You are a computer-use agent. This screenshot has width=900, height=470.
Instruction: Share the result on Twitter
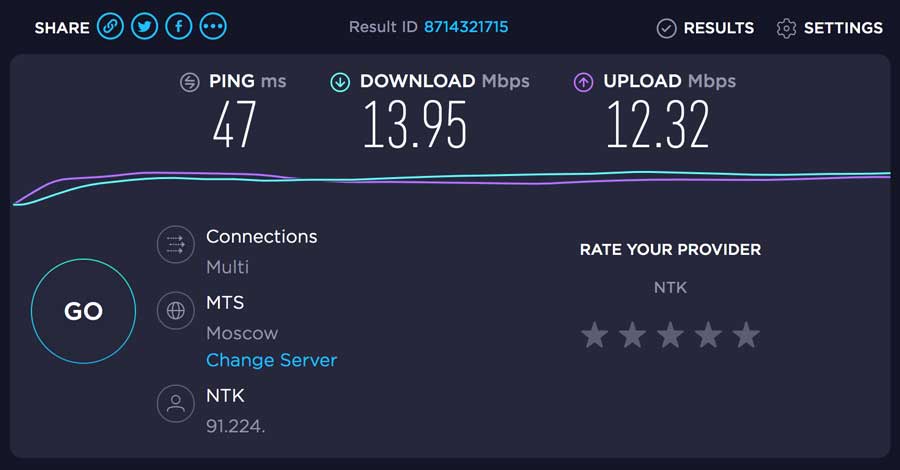[145, 26]
